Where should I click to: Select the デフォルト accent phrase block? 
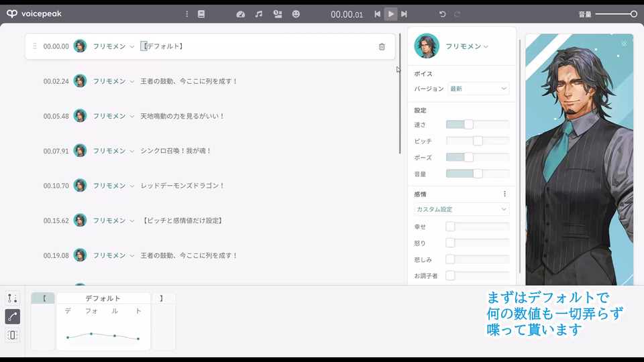103,321
